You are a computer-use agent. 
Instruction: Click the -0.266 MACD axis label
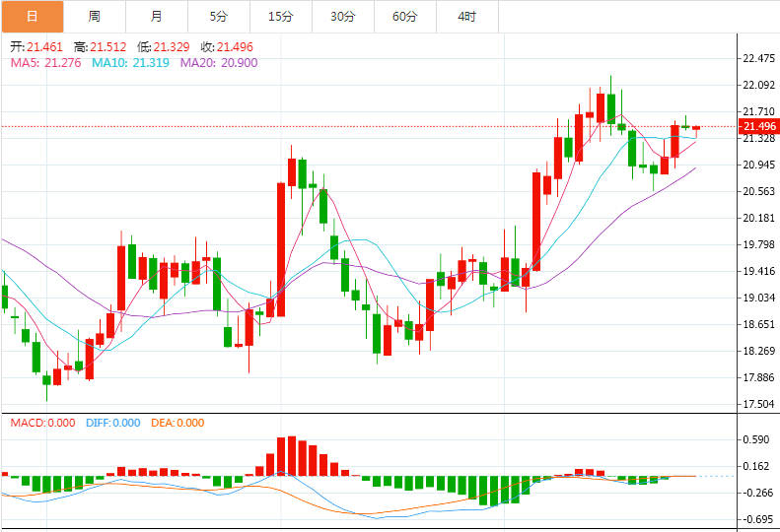click(756, 493)
